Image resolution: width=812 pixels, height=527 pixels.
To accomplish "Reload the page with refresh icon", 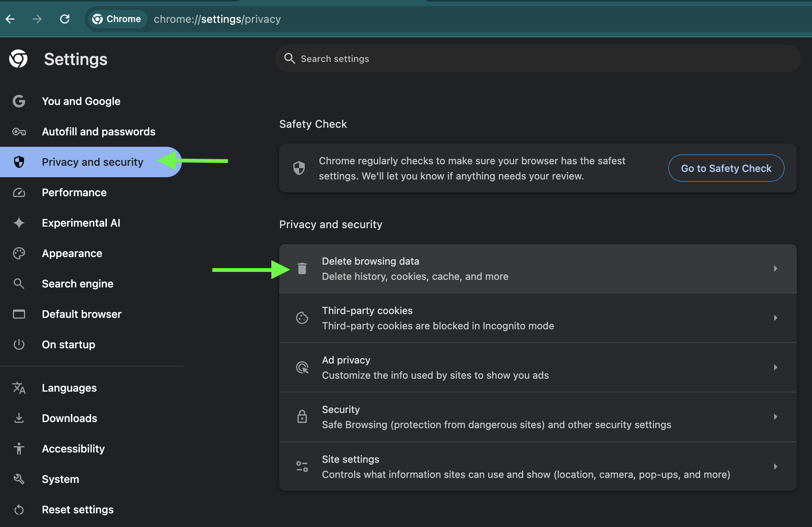I will (x=65, y=19).
